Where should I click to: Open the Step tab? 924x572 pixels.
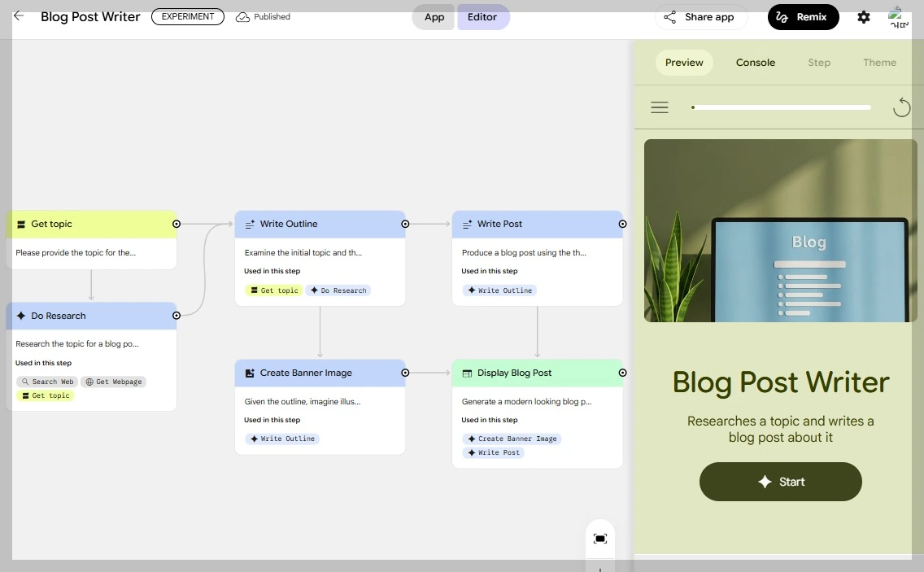coord(819,63)
